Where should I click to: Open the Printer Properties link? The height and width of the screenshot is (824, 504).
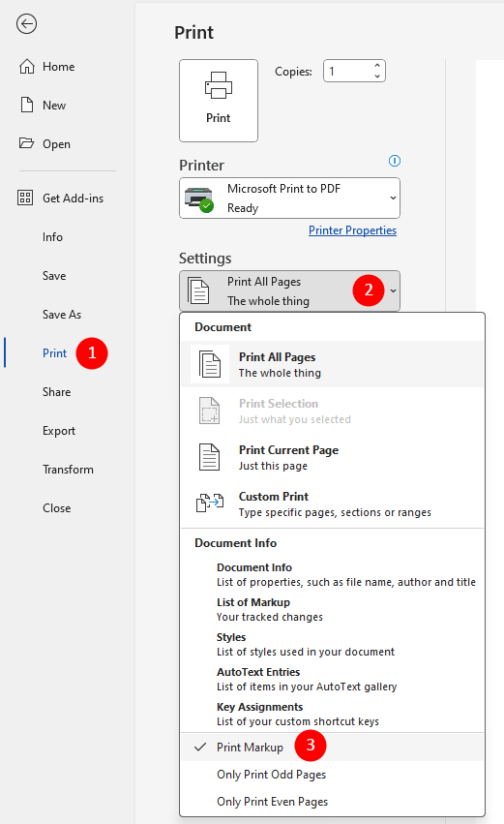pyautogui.click(x=352, y=230)
